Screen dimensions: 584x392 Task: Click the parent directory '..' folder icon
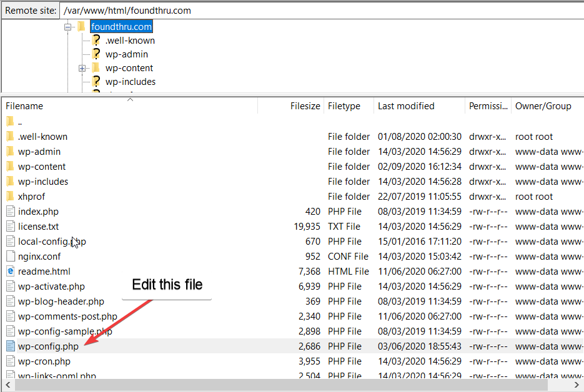pyautogui.click(x=10, y=121)
